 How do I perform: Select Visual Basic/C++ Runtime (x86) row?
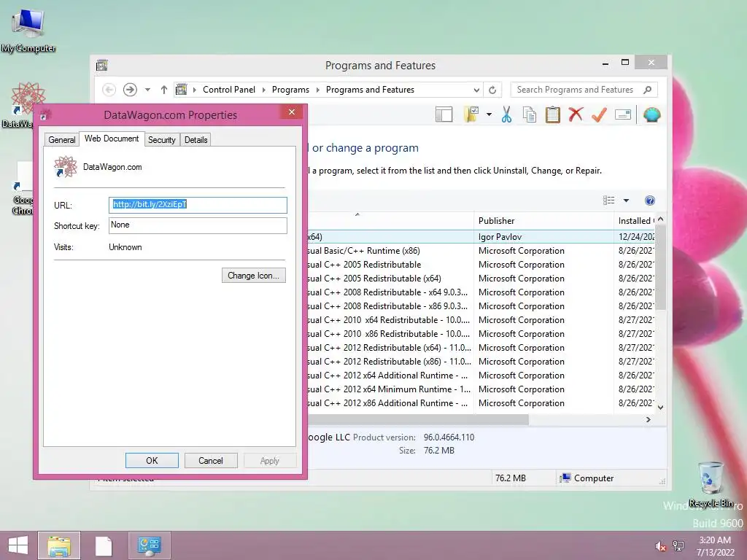[481, 251]
